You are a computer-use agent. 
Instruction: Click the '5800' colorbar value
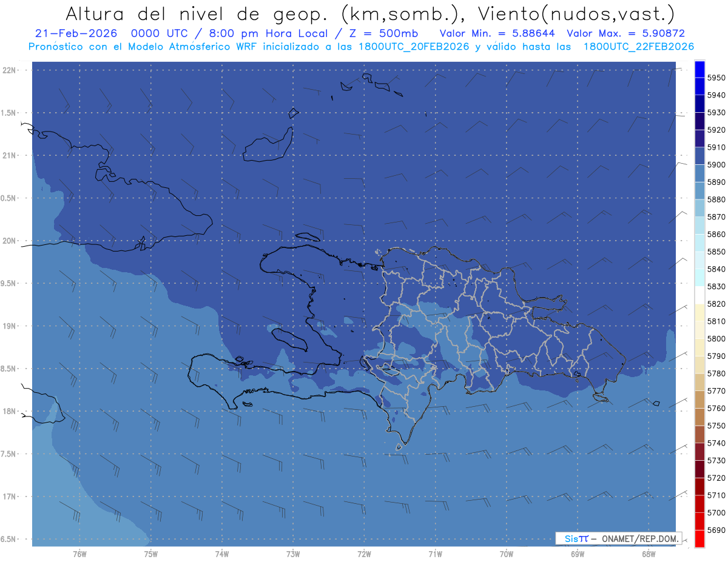[716, 339]
